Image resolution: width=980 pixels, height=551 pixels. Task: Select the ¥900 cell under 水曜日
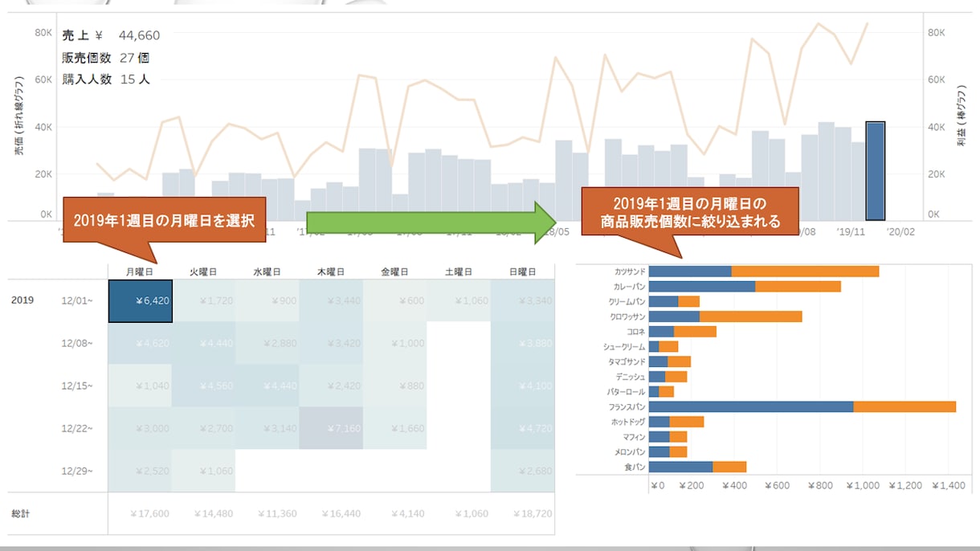[x=267, y=301]
